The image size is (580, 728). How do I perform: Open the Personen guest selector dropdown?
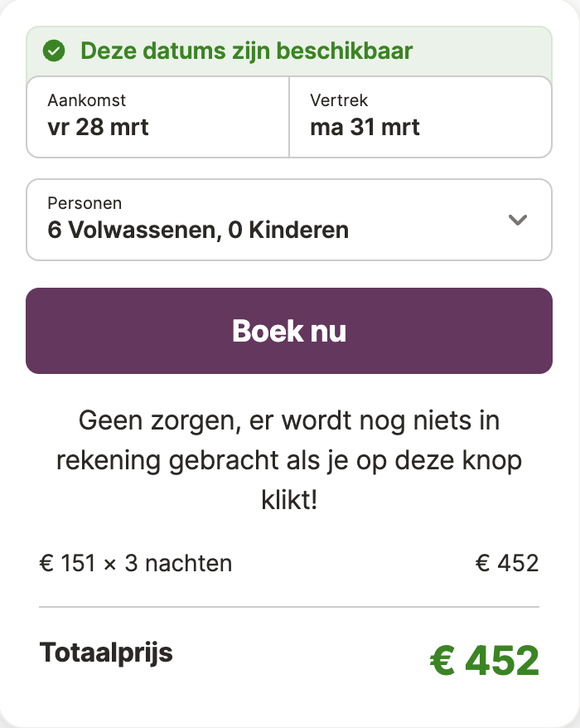pos(289,220)
